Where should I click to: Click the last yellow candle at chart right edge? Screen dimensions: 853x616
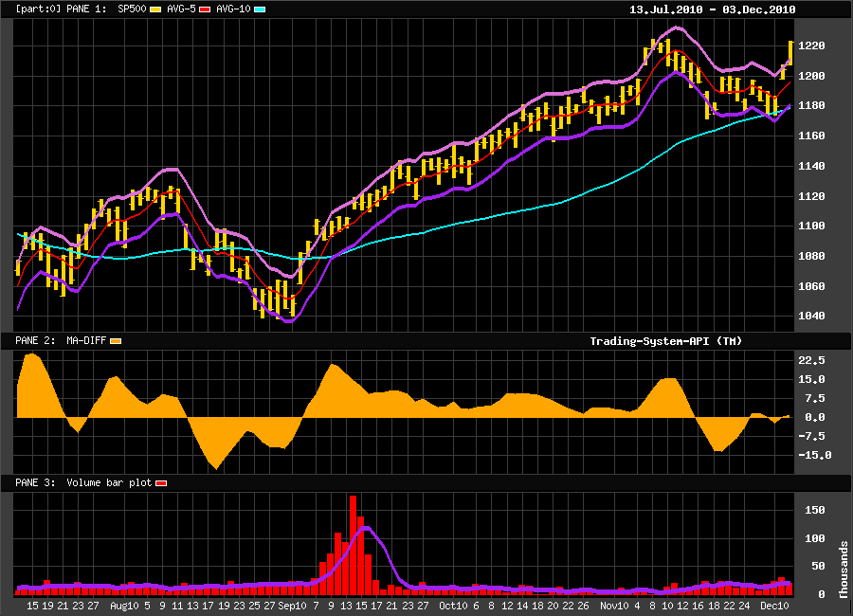790,53
